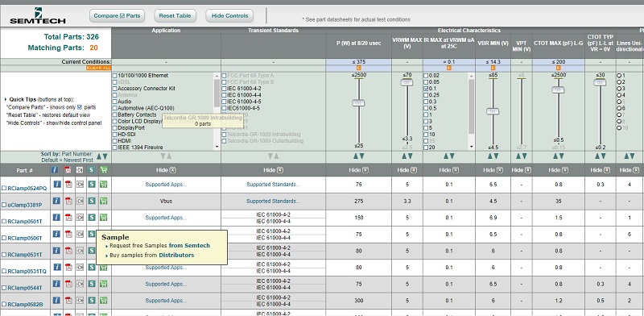Expand Supported Apps for RClamp0501T

tap(166, 218)
